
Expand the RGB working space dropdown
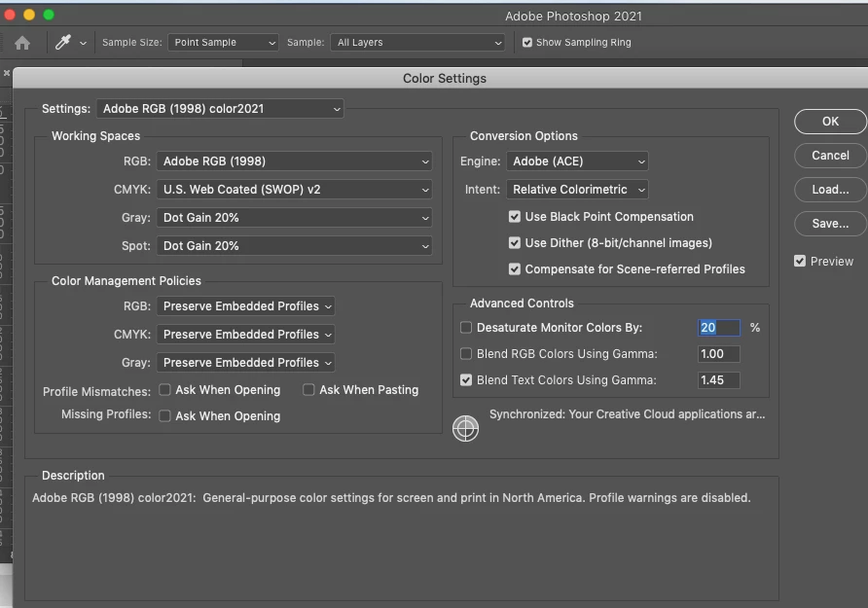pos(294,161)
